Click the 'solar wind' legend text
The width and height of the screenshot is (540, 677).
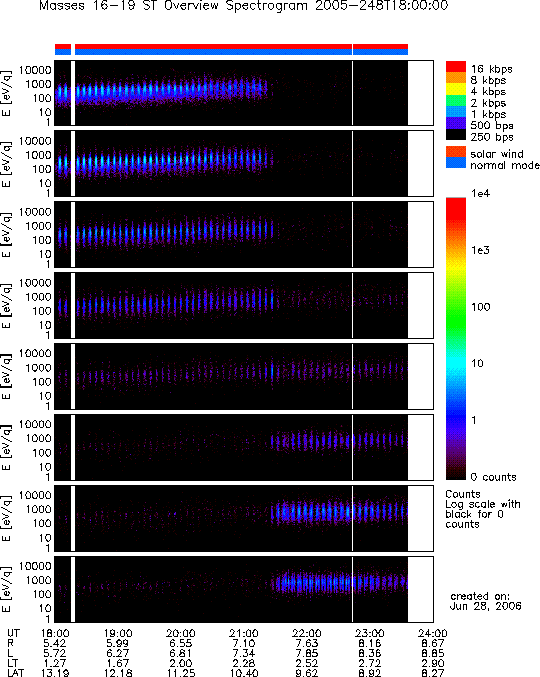click(x=497, y=154)
